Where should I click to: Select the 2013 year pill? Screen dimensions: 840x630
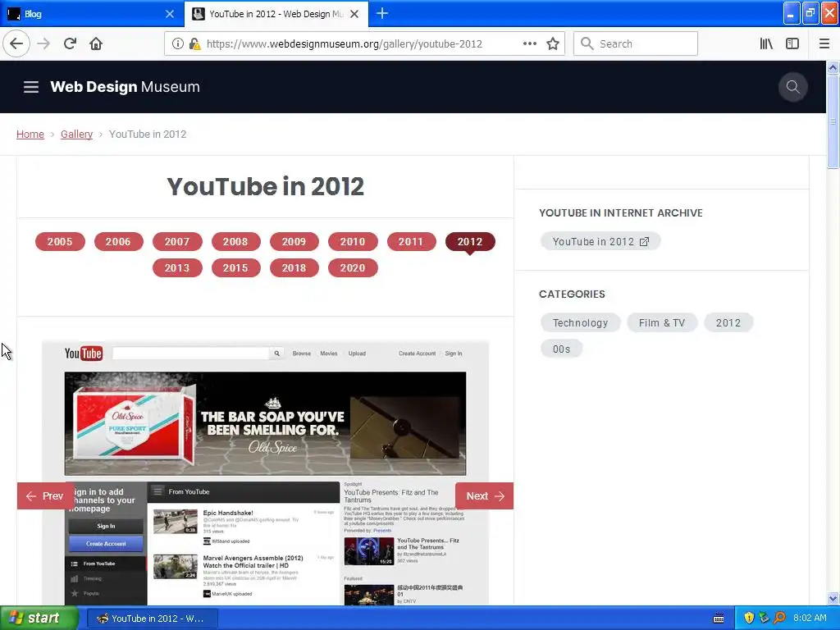click(x=177, y=268)
